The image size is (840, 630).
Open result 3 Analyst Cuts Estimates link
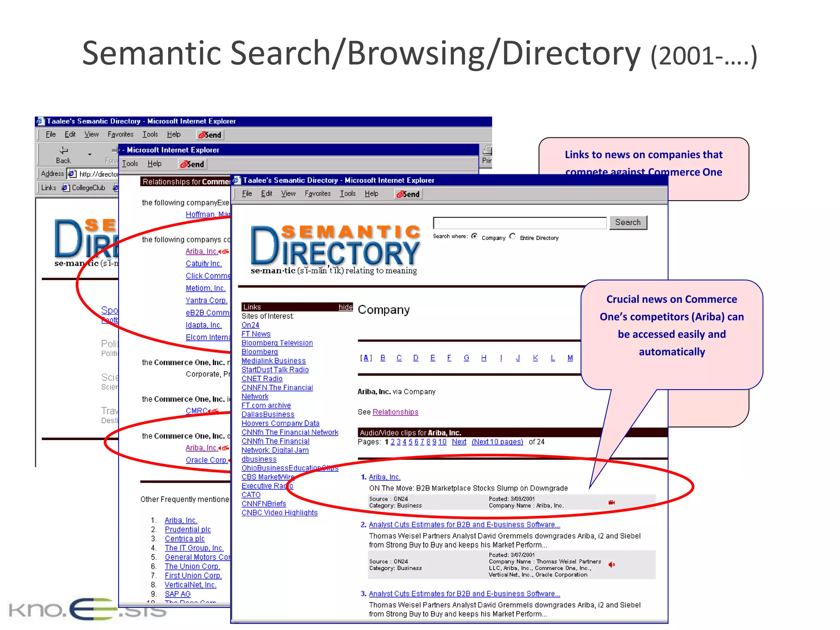(x=464, y=593)
